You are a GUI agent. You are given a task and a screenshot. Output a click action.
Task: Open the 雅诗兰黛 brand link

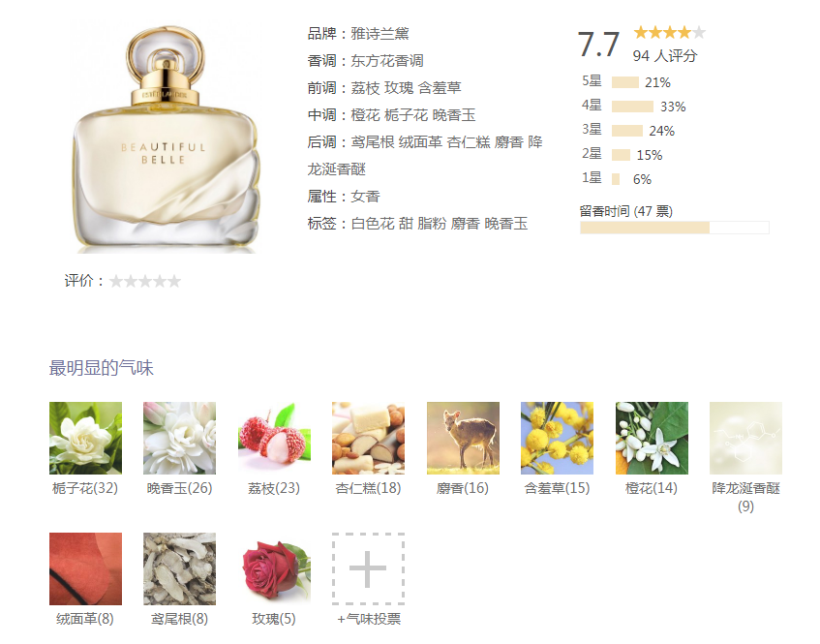tap(380, 34)
